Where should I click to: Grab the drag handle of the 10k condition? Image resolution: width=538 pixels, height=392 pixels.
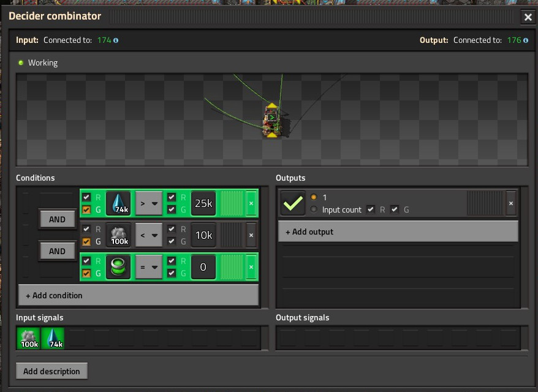pos(232,235)
